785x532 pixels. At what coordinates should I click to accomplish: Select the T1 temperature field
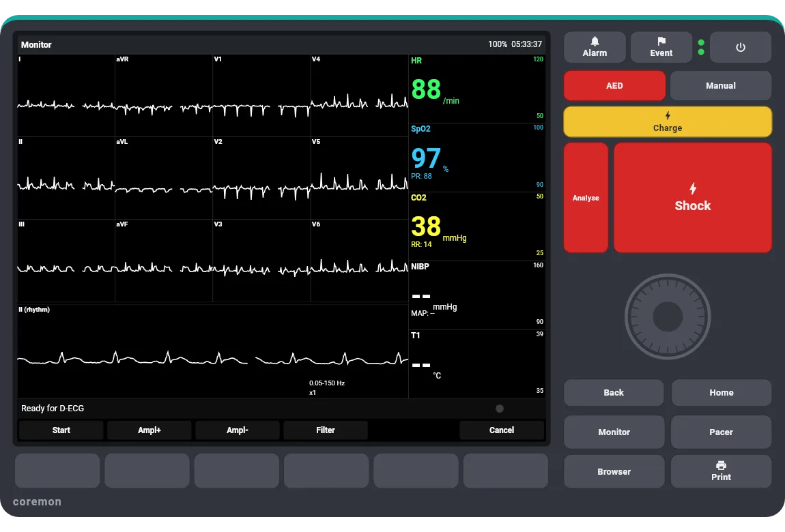(477, 364)
